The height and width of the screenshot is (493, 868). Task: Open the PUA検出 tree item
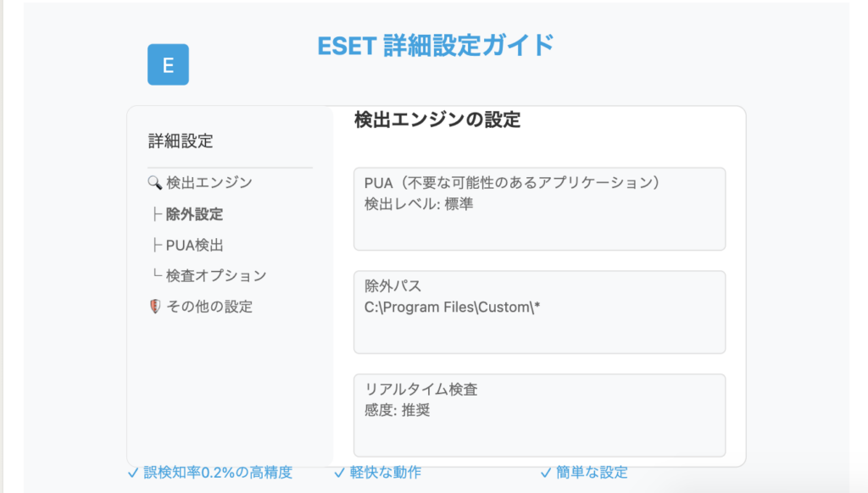194,245
